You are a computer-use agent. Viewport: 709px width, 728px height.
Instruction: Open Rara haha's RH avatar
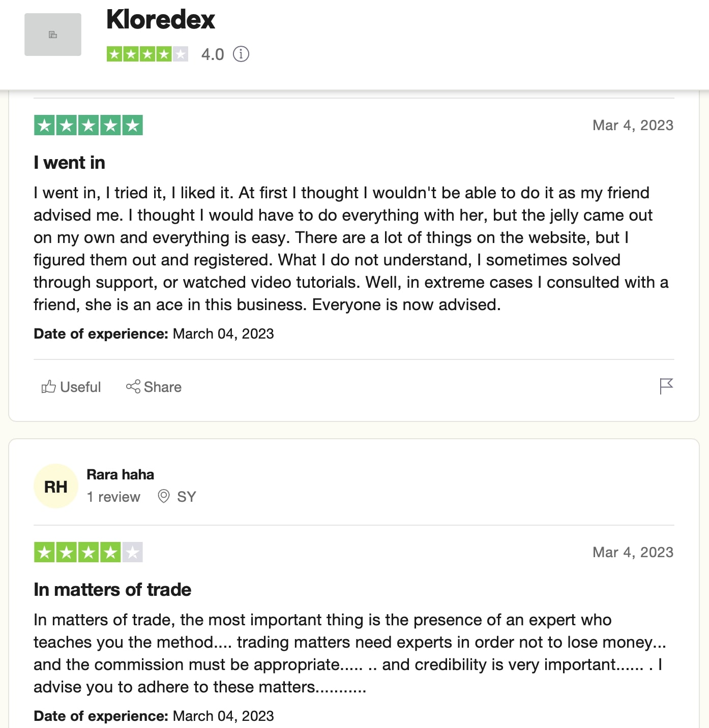click(x=56, y=486)
